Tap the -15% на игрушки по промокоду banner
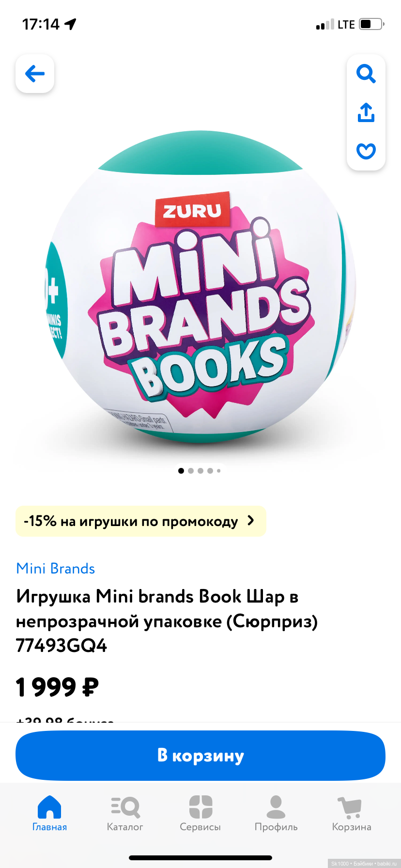The width and height of the screenshot is (401, 868). point(141,521)
